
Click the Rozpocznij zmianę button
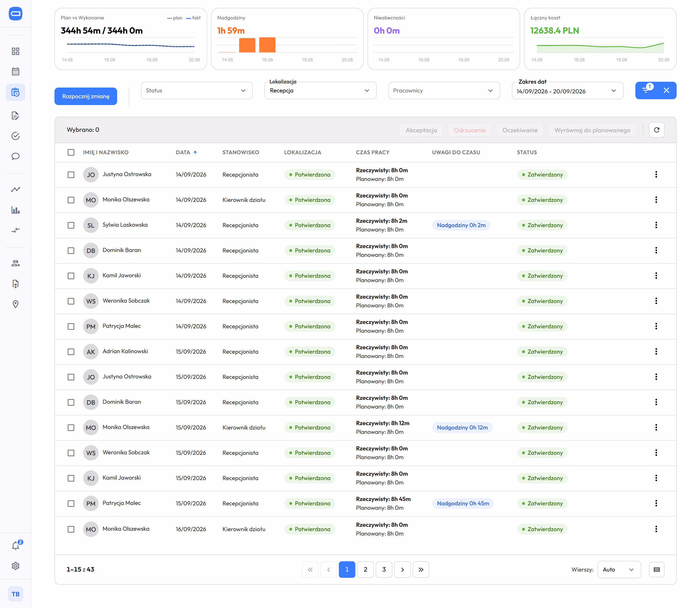[x=86, y=96]
